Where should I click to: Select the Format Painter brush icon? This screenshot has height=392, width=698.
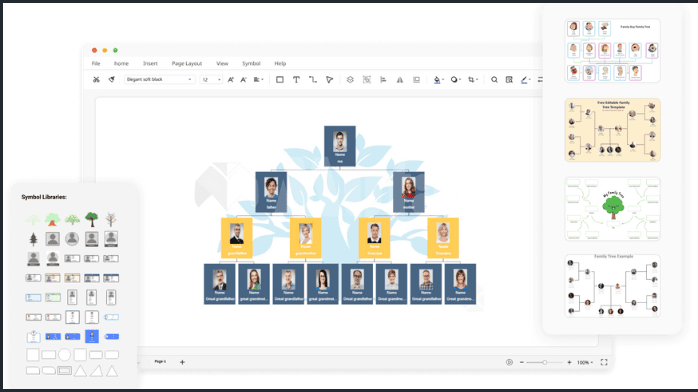click(112, 80)
